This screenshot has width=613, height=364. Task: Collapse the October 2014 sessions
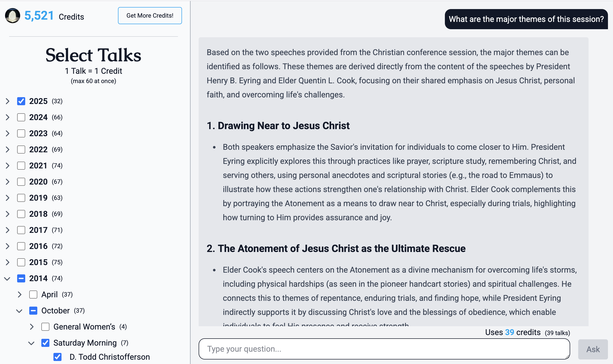pos(19,311)
